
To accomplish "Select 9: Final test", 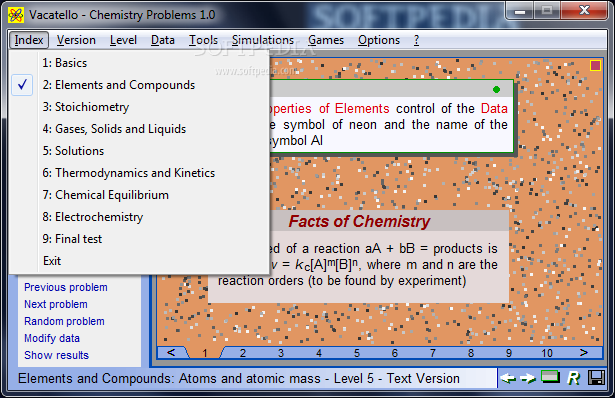I will (x=139, y=239).
